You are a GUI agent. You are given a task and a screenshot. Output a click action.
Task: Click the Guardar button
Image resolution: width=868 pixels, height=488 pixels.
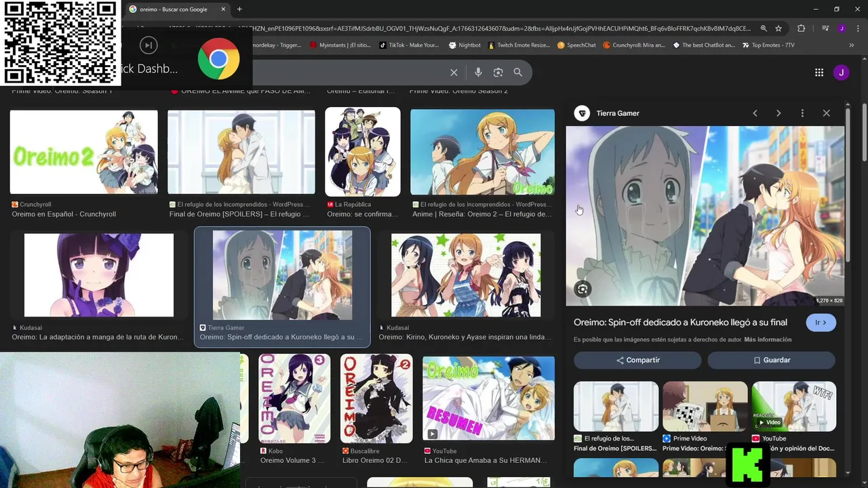pyautogui.click(x=771, y=360)
